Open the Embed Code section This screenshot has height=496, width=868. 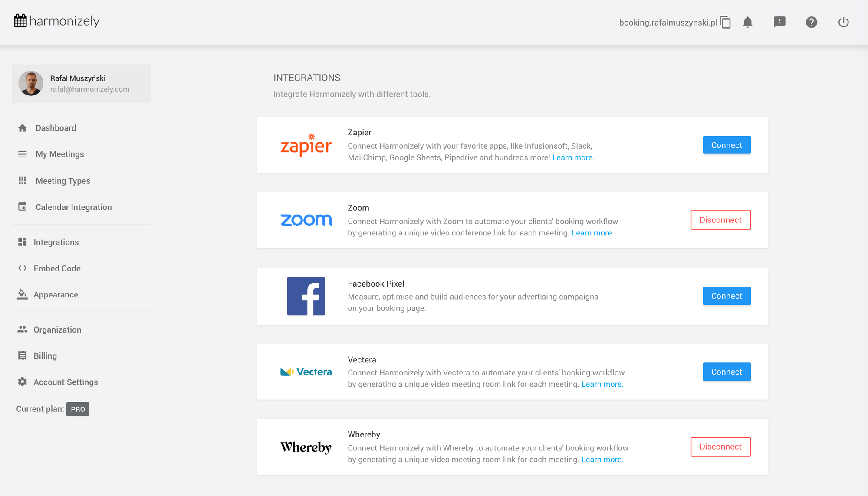[x=57, y=268]
